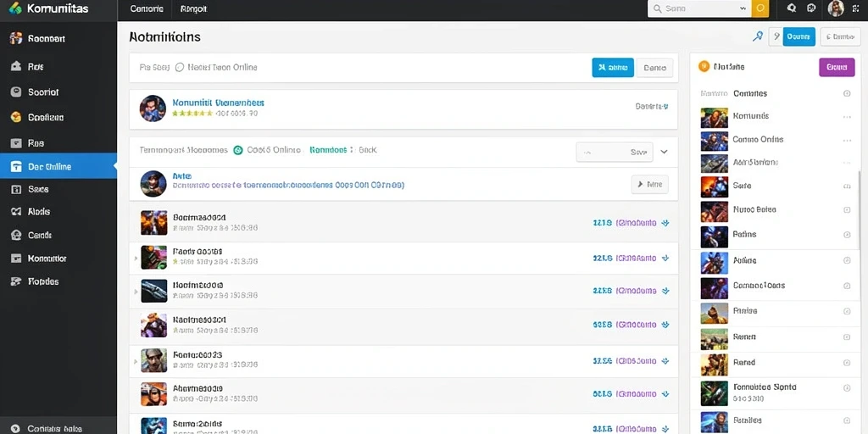Click the Komunitas logo icon
Viewport: 868px width, 434px height.
(15, 8)
